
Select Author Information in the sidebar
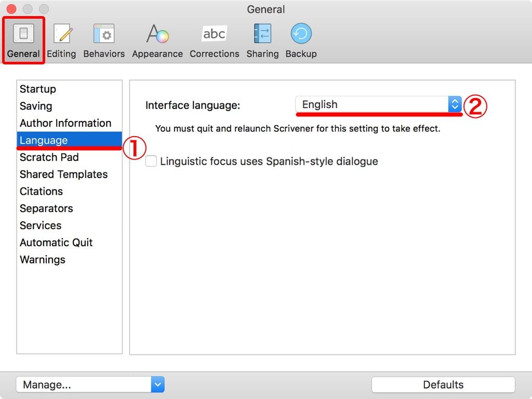point(69,123)
